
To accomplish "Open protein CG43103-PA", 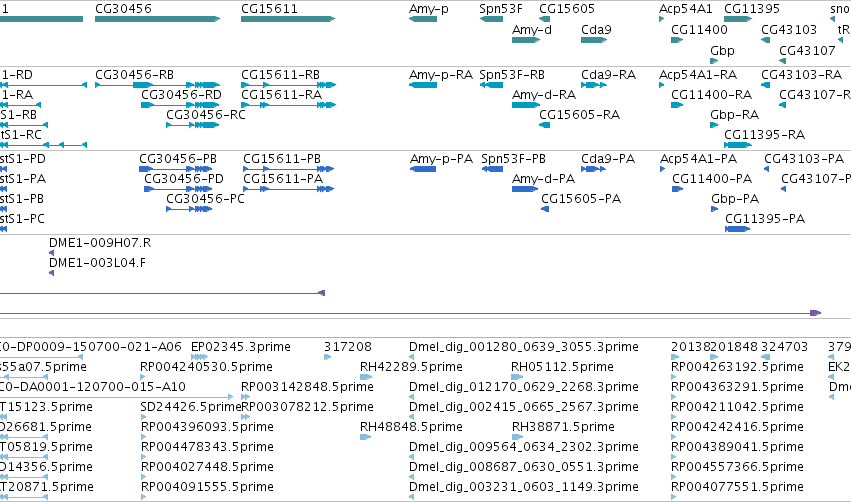I will coord(804,158).
